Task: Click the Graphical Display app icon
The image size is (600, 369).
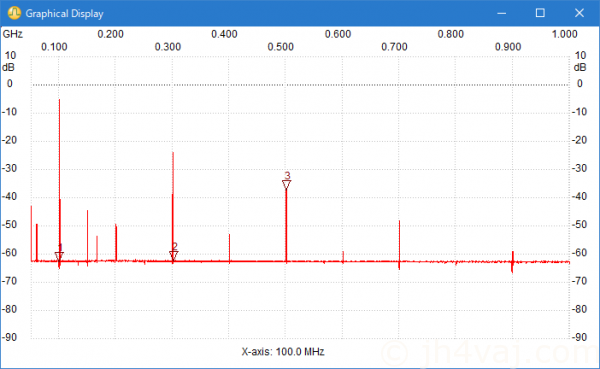Action: point(14,13)
